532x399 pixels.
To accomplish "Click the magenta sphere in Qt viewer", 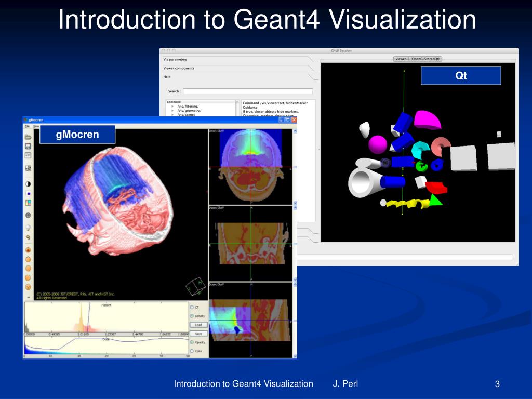I will pos(377,144).
